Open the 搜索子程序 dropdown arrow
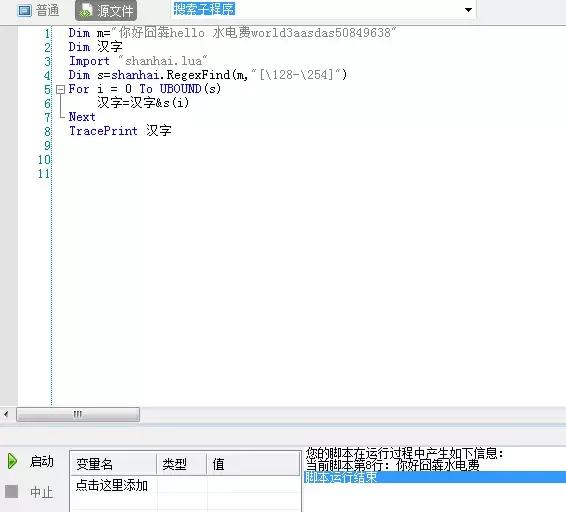Screen dimensions: 566x512 (468, 10)
